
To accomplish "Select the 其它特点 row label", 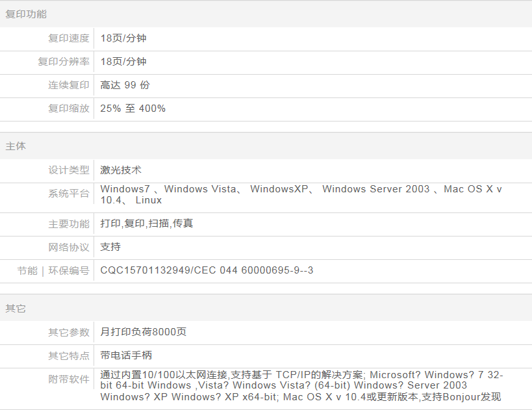I will 69,355.
